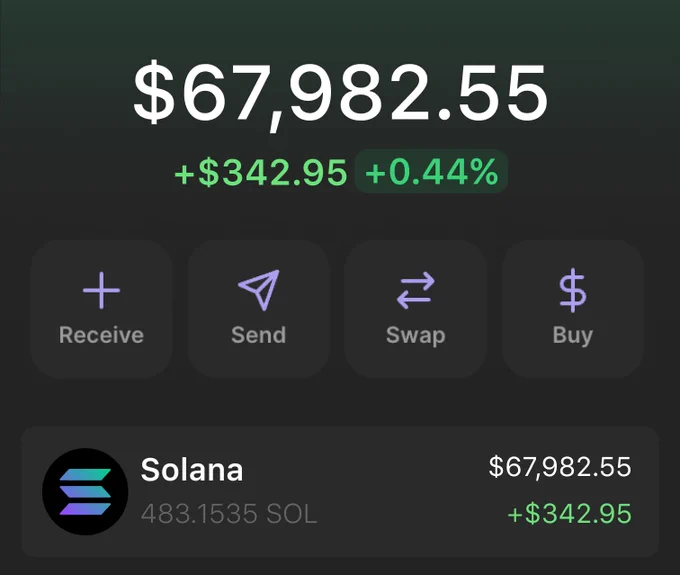The height and width of the screenshot is (575, 680).
Task: Click the +0.44% percentage badge
Action: click(432, 172)
